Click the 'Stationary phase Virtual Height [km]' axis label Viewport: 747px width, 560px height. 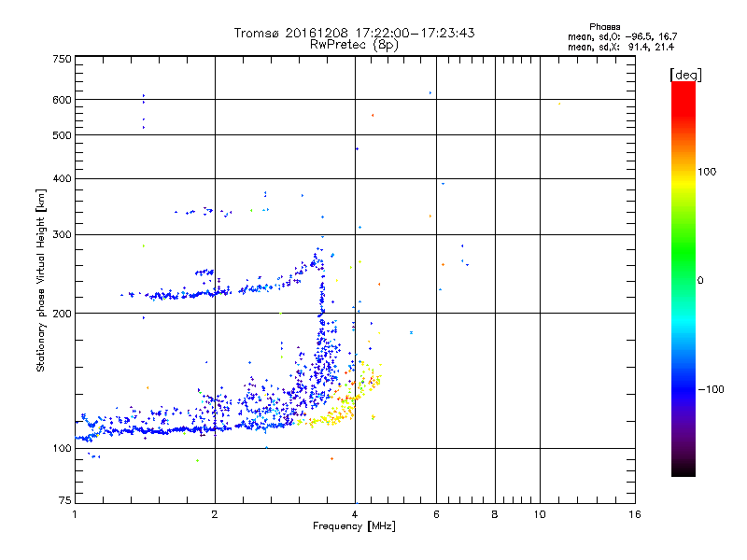41,281
